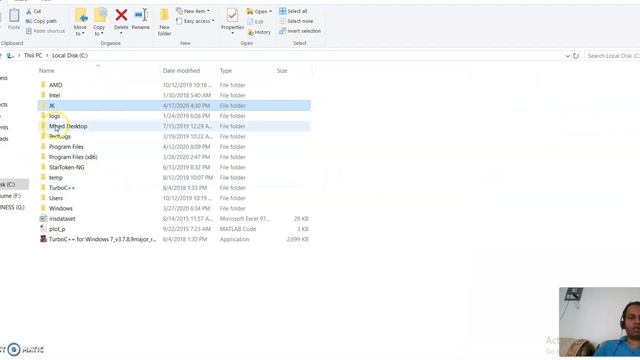Click the Refresh button beside the address bar

[576, 56]
